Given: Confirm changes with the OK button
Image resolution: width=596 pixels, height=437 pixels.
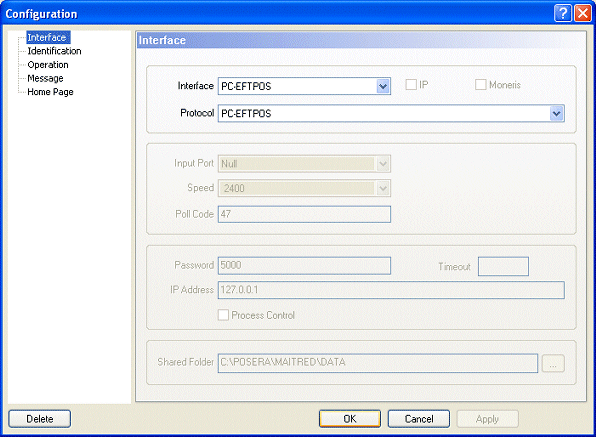Looking at the screenshot, I should pos(350,419).
